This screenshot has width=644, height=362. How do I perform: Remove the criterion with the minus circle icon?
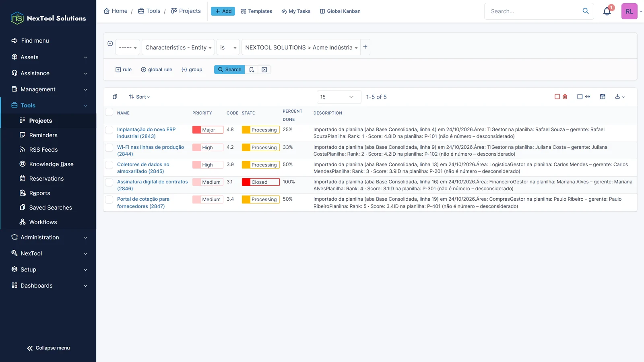point(110,43)
